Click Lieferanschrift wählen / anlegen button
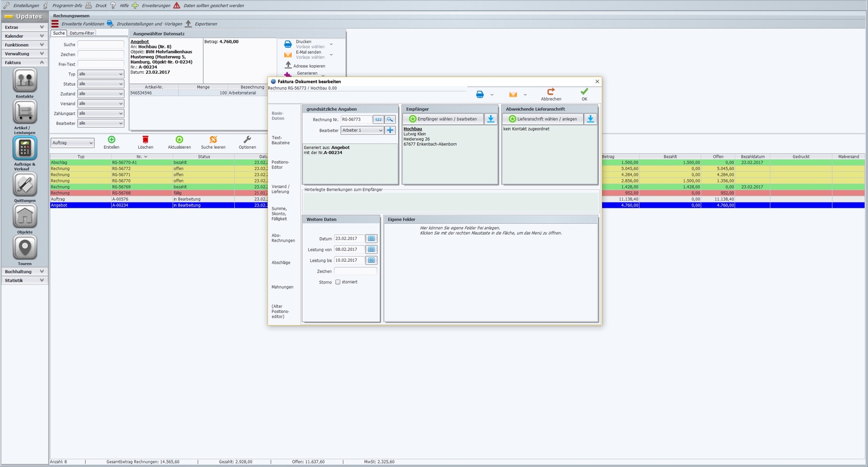This screenshot has height=467, width=868. tap(543, 119)
